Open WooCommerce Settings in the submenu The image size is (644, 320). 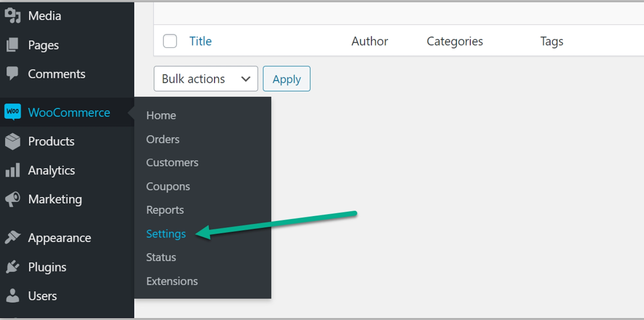(166, 234)
